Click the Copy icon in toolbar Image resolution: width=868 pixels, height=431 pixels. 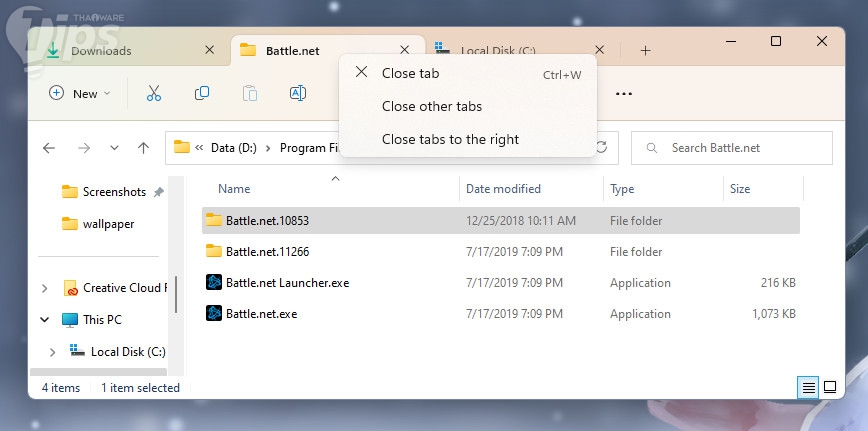click(202, 93)
